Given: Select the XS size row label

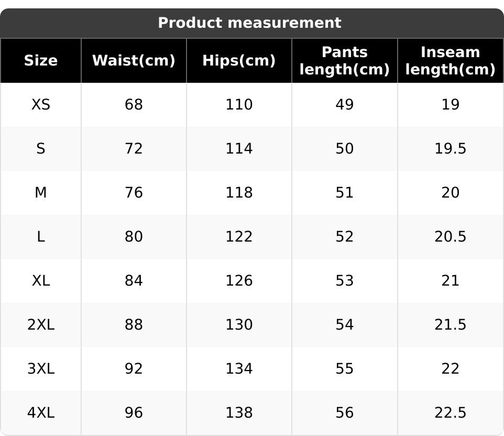Looking at the screenshot, I should (x=41, y=105).
